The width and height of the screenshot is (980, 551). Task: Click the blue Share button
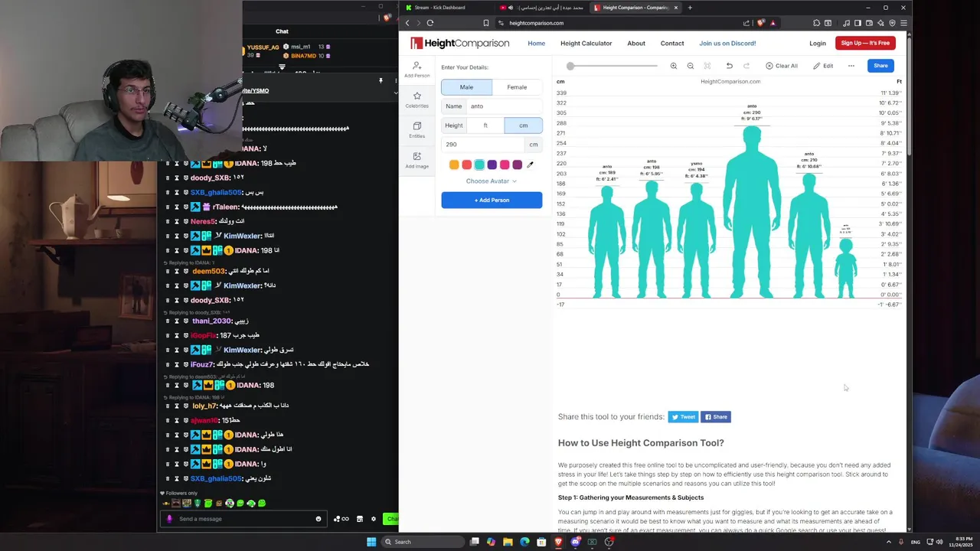tap(880, 66)
